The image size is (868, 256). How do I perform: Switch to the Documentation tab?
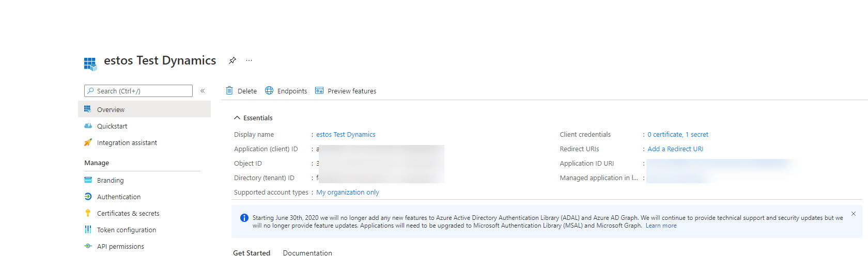[x=307, y=252]
